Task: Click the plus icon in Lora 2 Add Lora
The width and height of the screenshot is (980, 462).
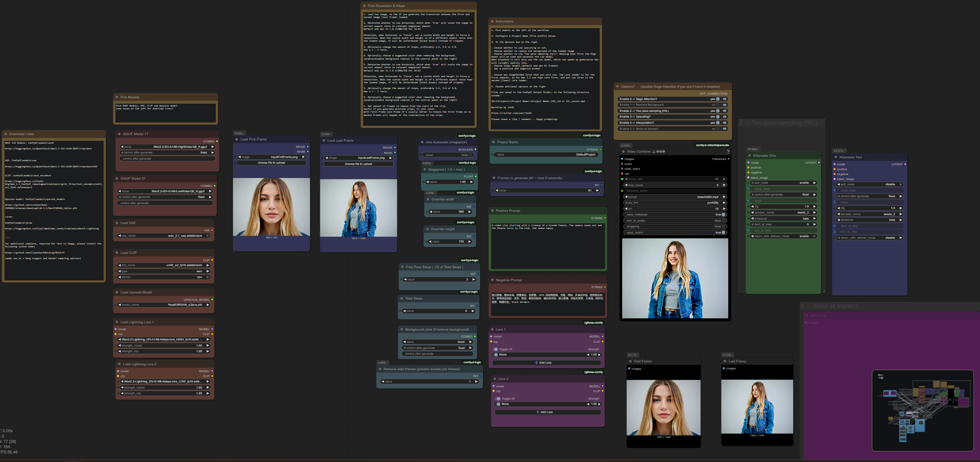Action: (538, 412)
